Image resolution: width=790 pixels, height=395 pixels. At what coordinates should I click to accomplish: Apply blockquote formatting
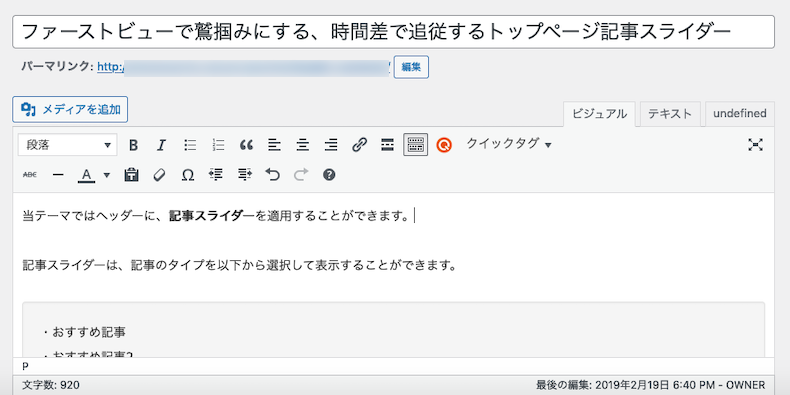(246, 145)
